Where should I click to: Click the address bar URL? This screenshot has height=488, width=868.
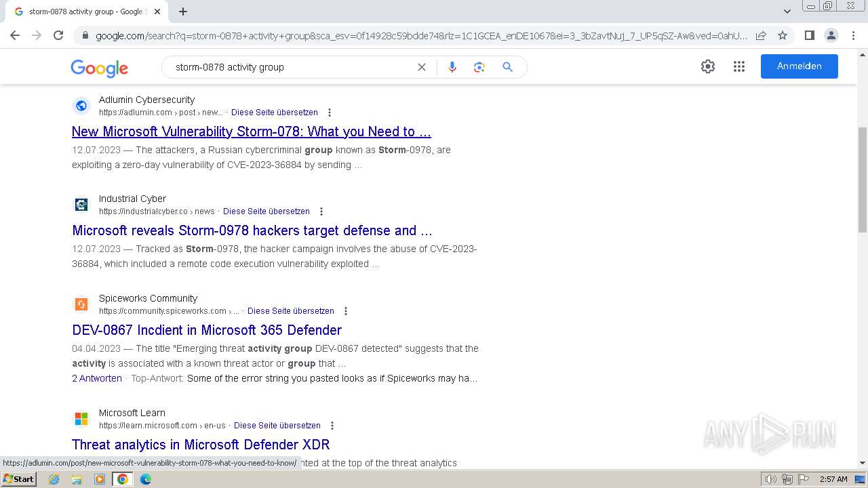(420, 35)
